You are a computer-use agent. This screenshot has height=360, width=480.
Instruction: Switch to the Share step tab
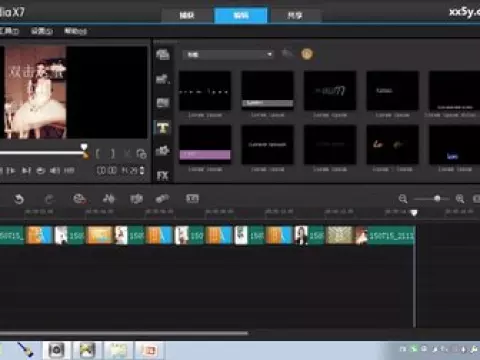295,16
